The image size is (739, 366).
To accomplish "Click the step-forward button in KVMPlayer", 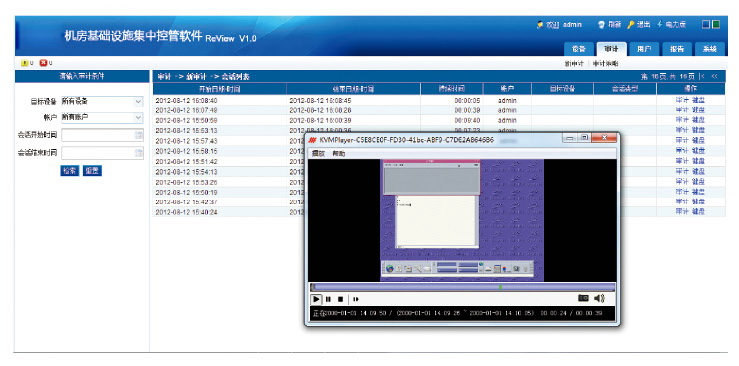I will pos(356,299).
